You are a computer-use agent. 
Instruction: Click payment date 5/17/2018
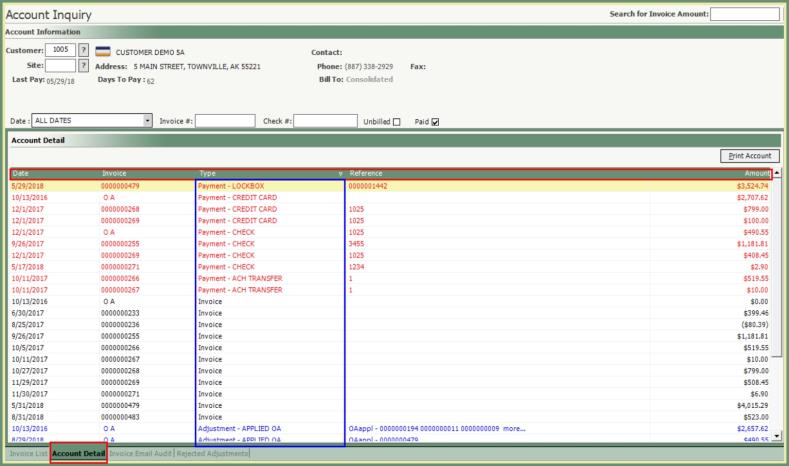[28, 267]
